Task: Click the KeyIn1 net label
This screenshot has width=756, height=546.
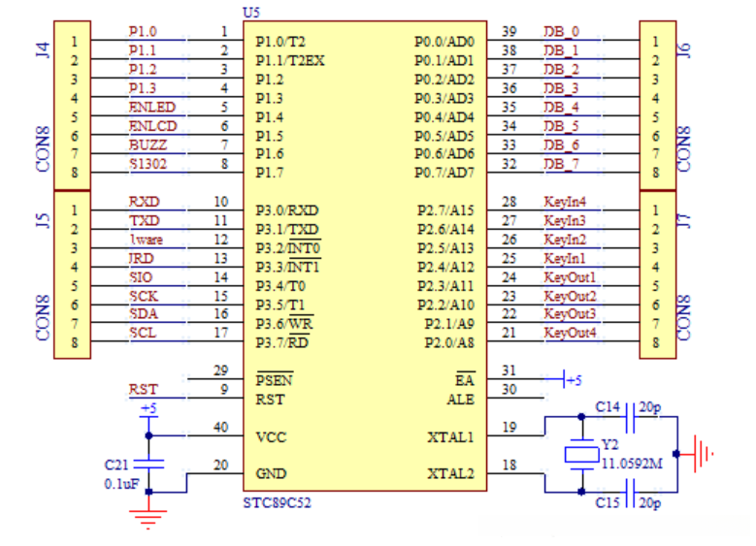Action: (565, 259)
